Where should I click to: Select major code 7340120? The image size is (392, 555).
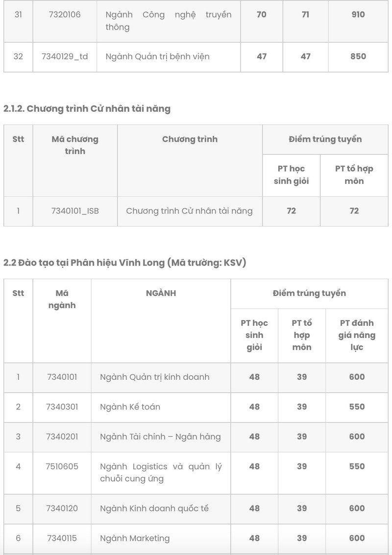click(x=62, y=508)
